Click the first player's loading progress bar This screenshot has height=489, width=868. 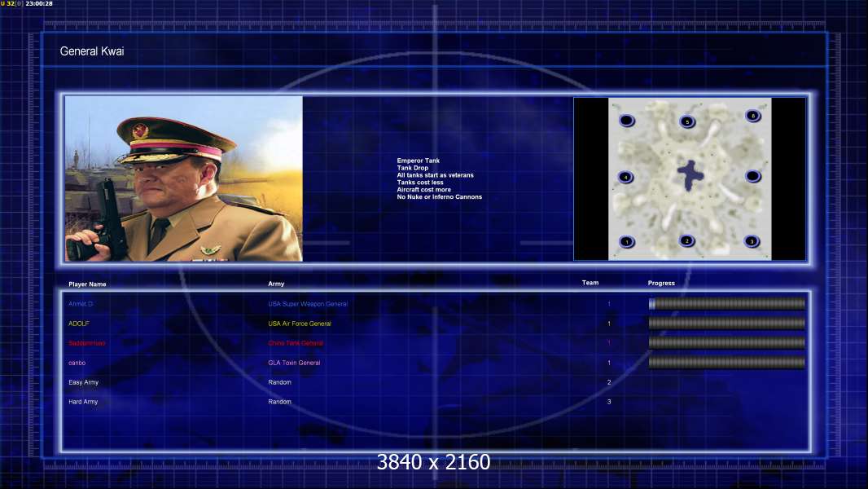pyautogui.click(x=727, y=303)
